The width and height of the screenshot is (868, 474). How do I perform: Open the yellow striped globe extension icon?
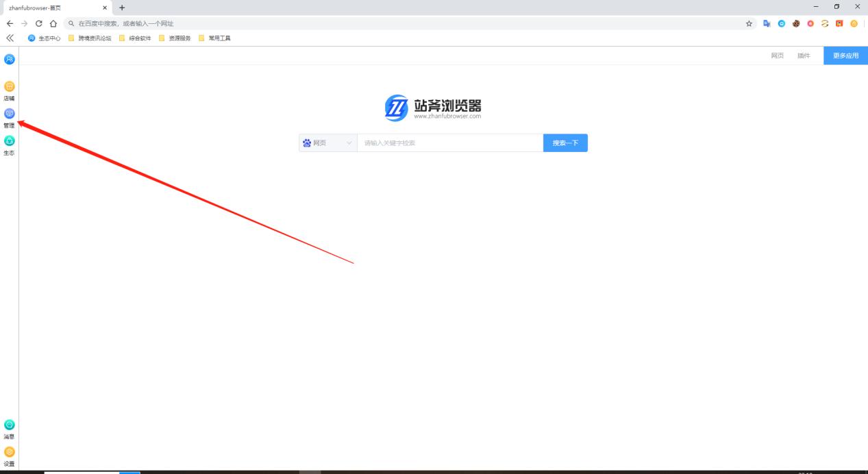(x=825, y=23)
